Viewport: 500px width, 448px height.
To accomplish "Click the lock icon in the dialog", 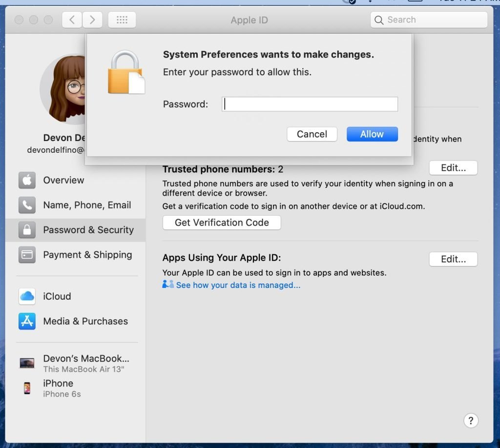I will tap(126, 72).
